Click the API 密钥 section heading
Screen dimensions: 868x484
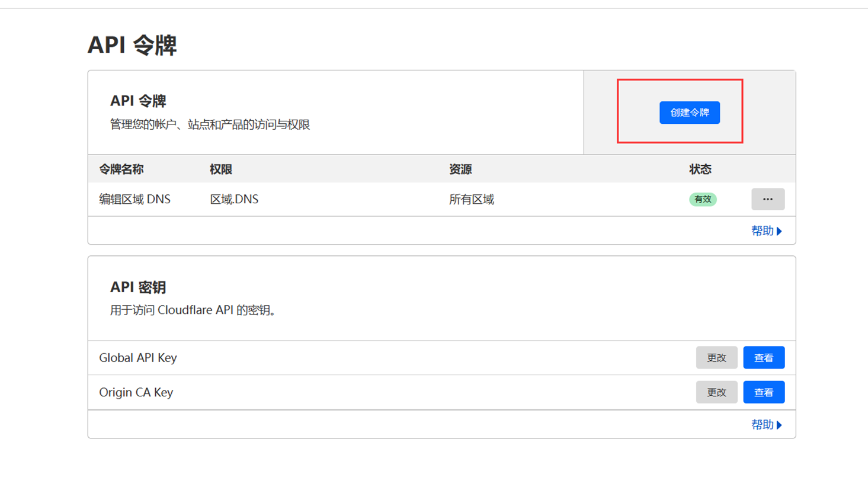pyautogui.click(x=137, y=287)
